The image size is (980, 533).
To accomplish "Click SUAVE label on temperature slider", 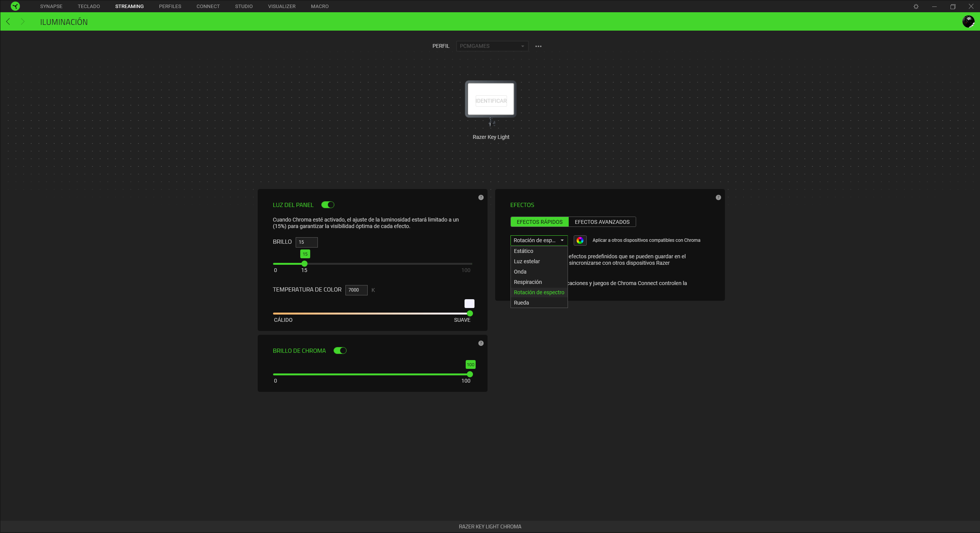I will click(462, 320).
